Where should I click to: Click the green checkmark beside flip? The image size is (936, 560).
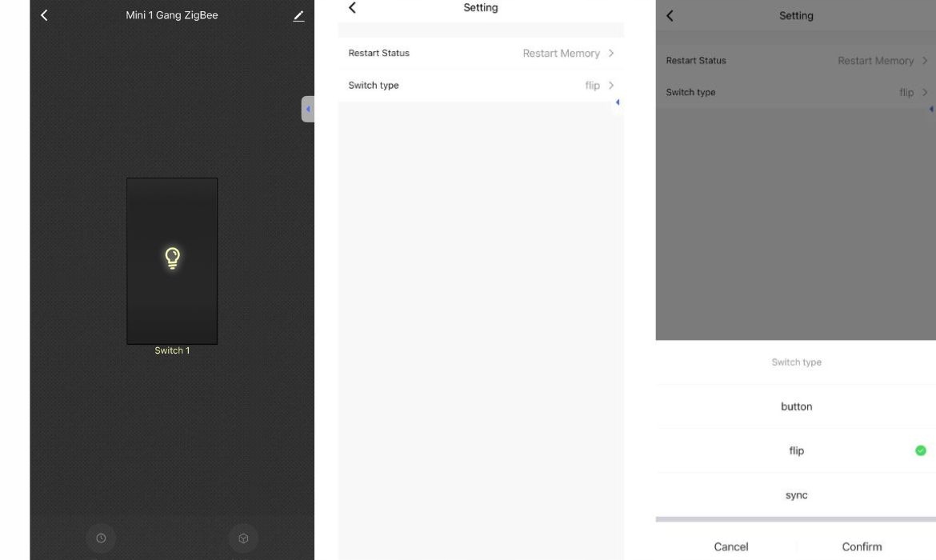[921, 450]
